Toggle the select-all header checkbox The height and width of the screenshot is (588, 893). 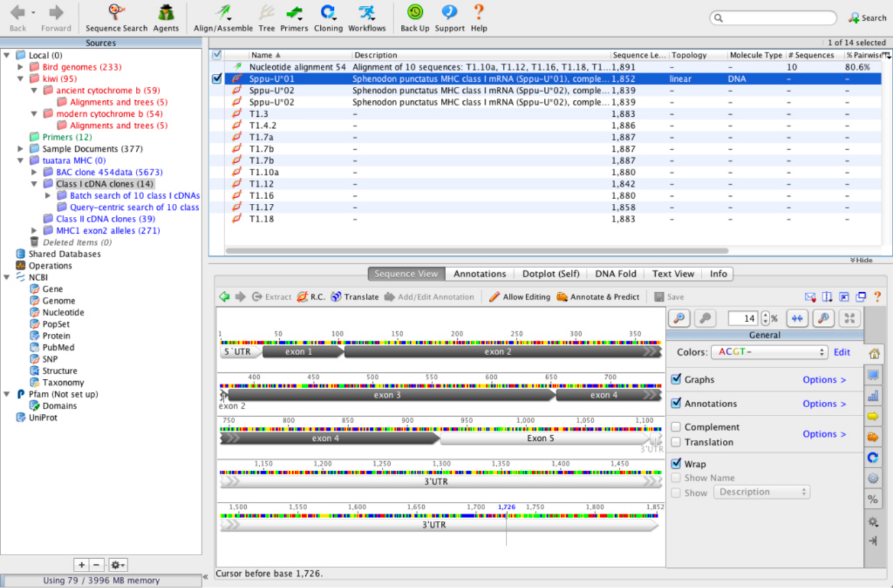(217, 55)
